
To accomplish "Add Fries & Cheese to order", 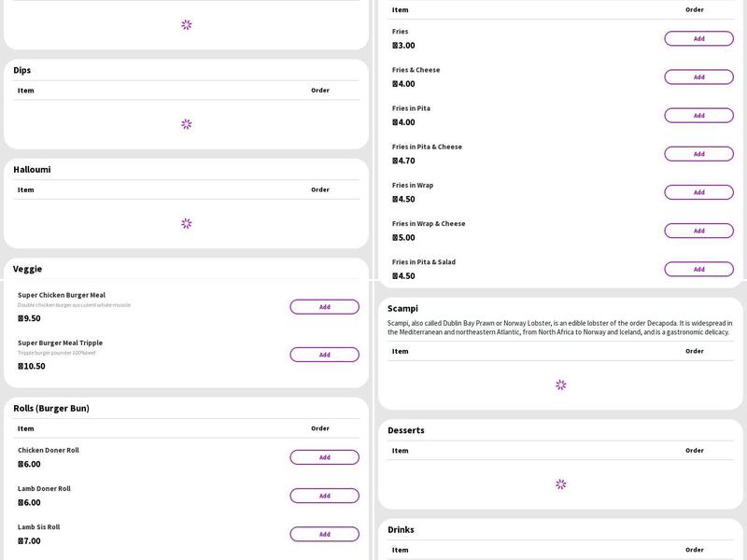I will point(698,77).
